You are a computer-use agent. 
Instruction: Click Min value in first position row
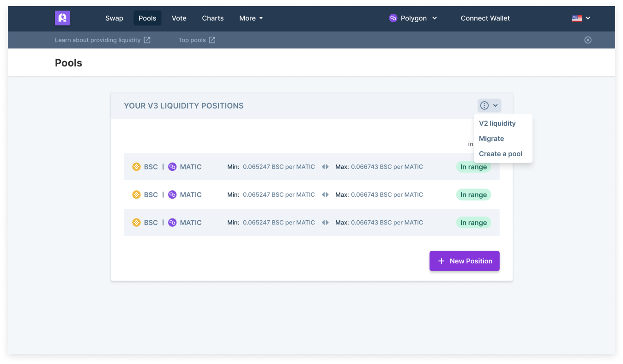[279, 167]
